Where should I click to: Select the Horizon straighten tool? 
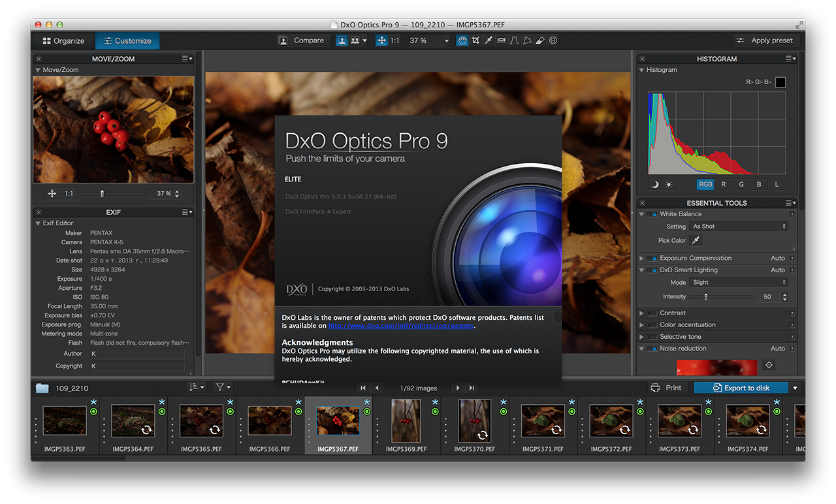point(501,40)
